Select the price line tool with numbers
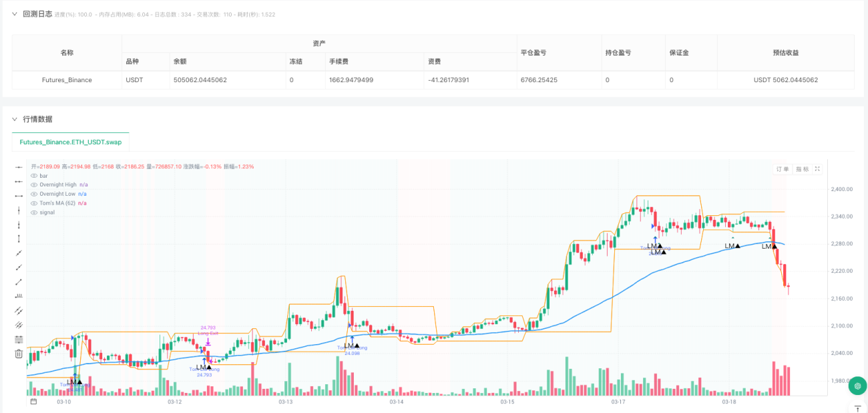This screenshot has width=868, height=413. [19, 296]
